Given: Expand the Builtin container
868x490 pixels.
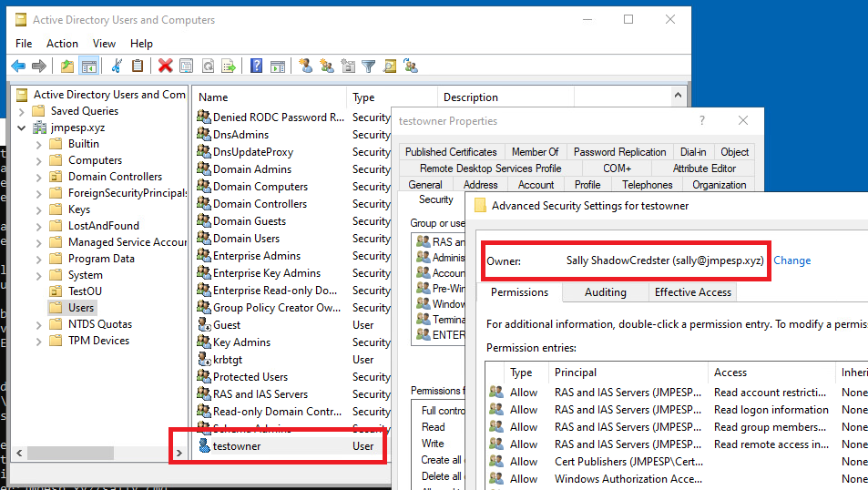Looking at the screenshot, I should 38,145.
